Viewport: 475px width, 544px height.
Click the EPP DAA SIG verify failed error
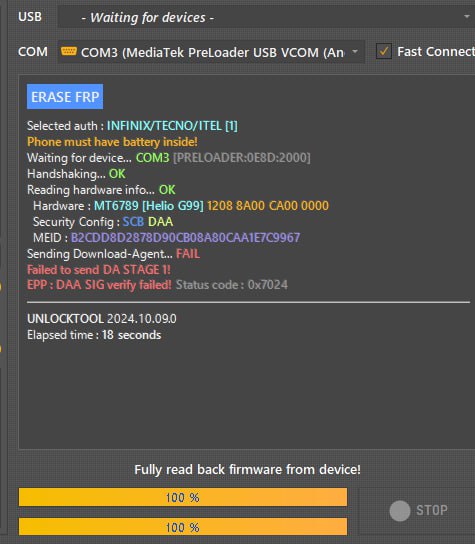click(99, 285)
